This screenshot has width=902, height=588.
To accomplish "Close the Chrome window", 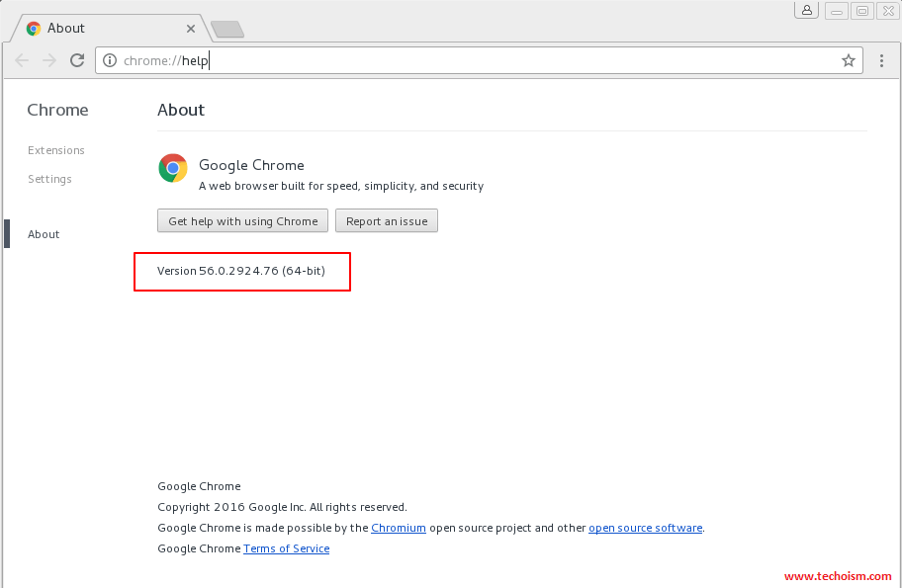I will click(x=888, y=11).
